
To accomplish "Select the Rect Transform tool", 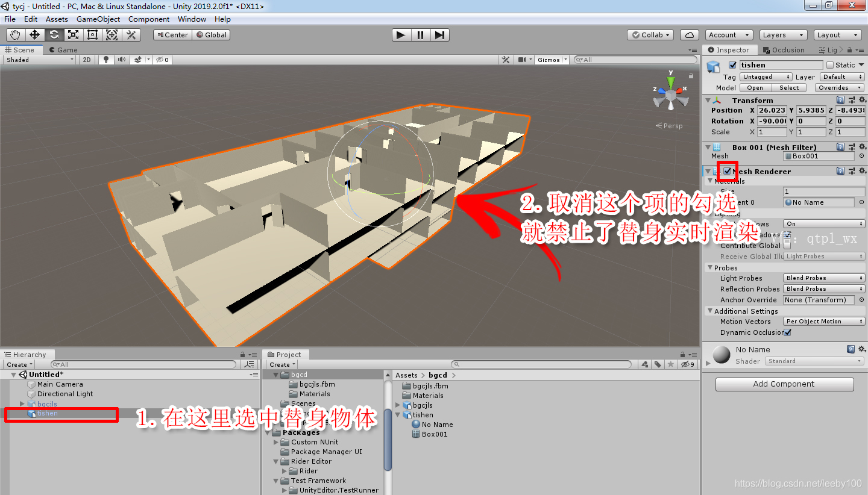I will tap(92, 34).
